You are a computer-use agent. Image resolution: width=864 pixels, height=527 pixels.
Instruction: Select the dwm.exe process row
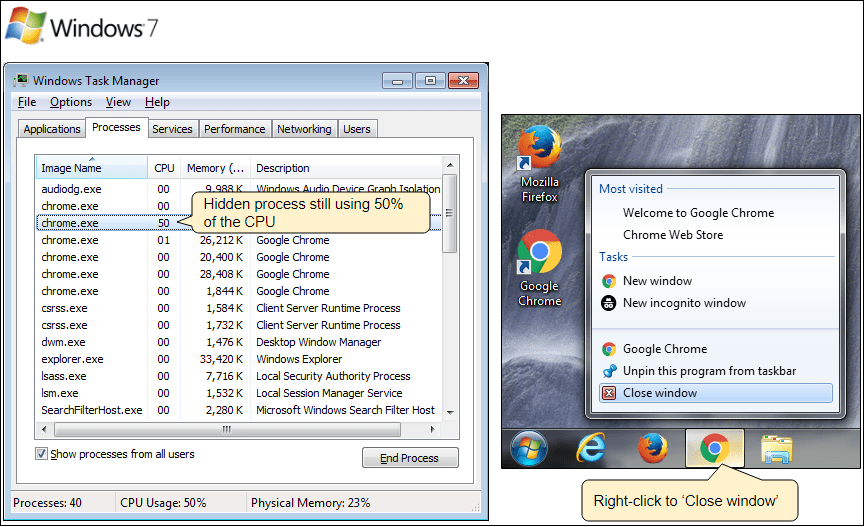(x=239, y=342)
